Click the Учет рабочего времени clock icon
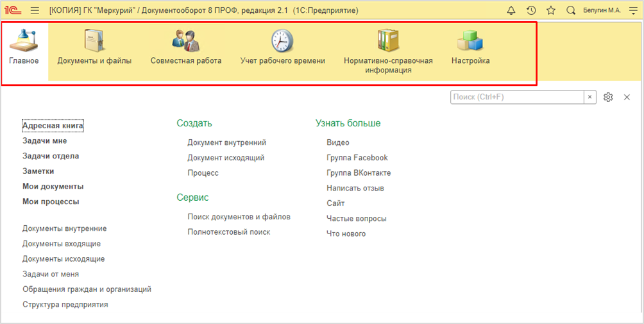 (282, 40)
